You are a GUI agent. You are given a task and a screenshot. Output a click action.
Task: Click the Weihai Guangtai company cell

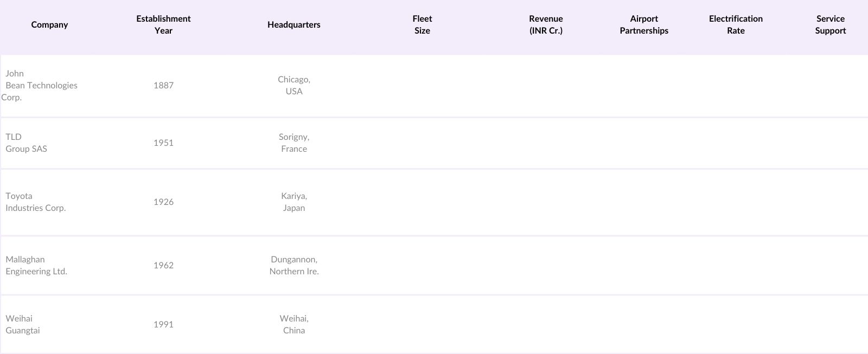click(x=23, y=324)
